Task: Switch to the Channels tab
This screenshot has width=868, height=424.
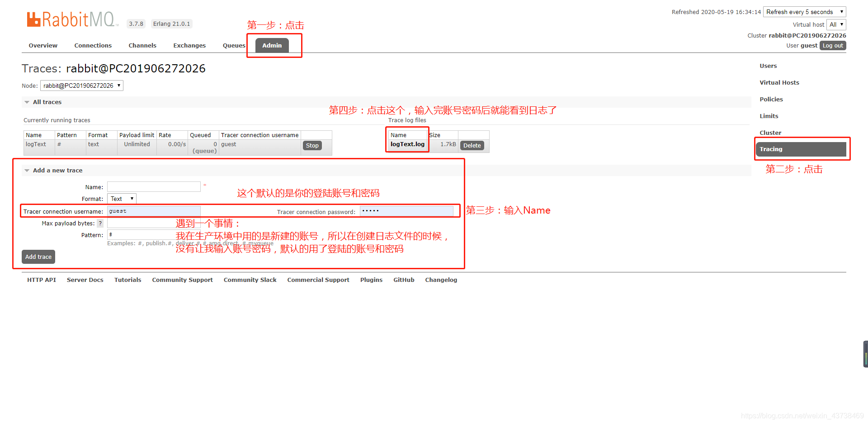Action: coord(142,45)
